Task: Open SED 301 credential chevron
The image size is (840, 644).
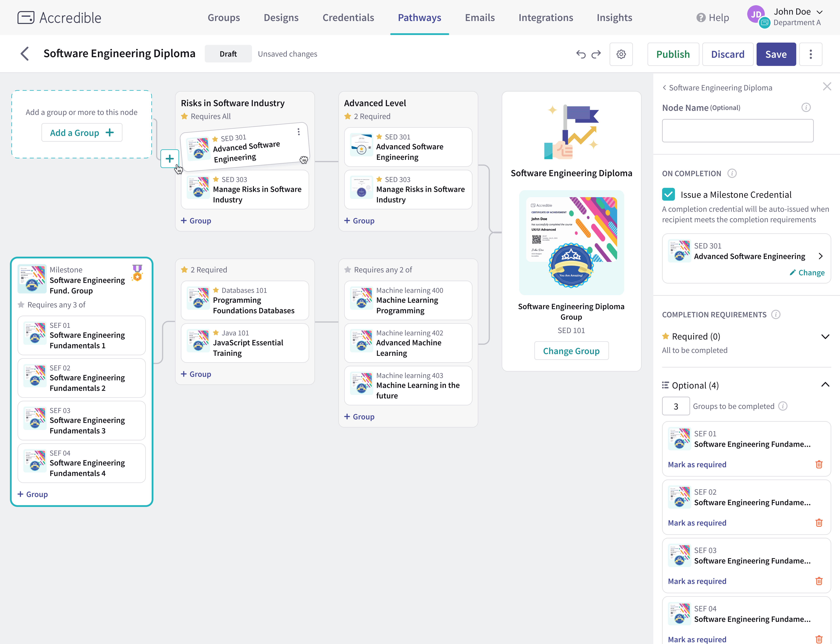Action: (x=821, y=256)
